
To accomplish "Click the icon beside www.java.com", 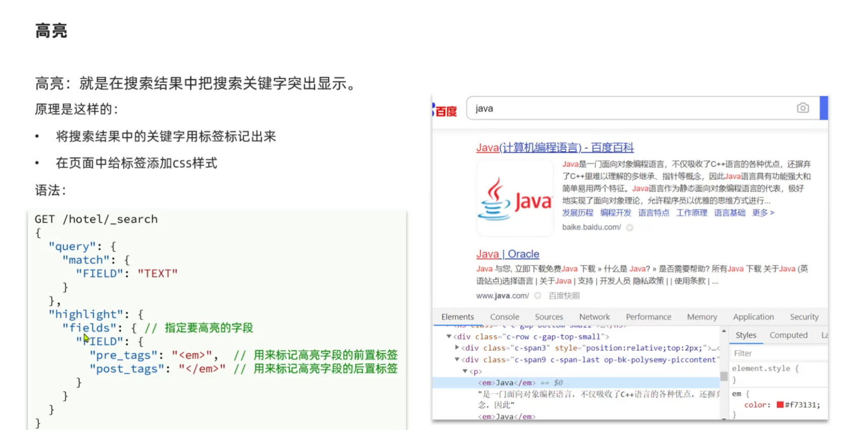I will point(538,296).
